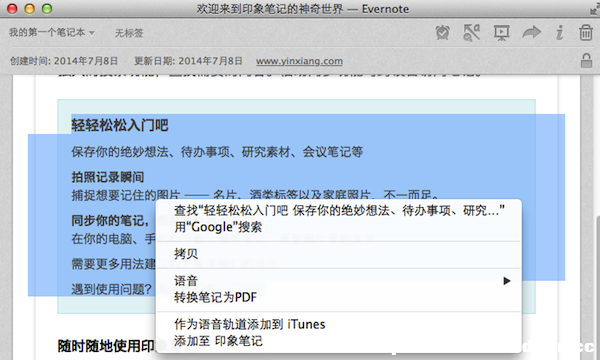Click the 创建时间: 2014年7月8日 field
600x360 pixels.
pyautogui.click(x=64, y=61)
